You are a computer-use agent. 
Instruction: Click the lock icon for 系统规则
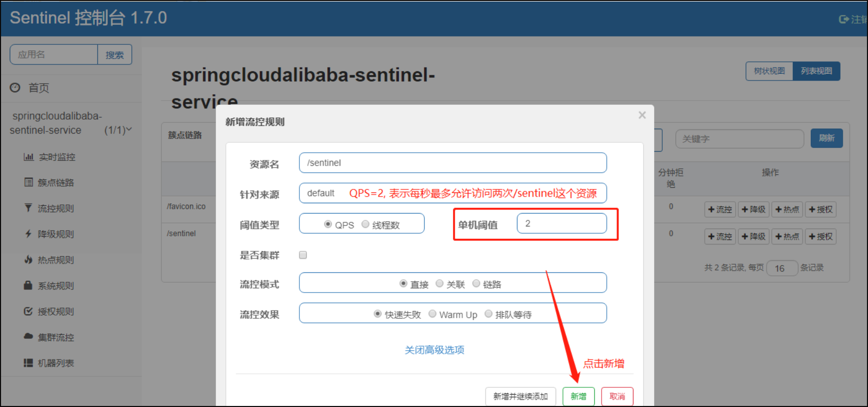28,285
